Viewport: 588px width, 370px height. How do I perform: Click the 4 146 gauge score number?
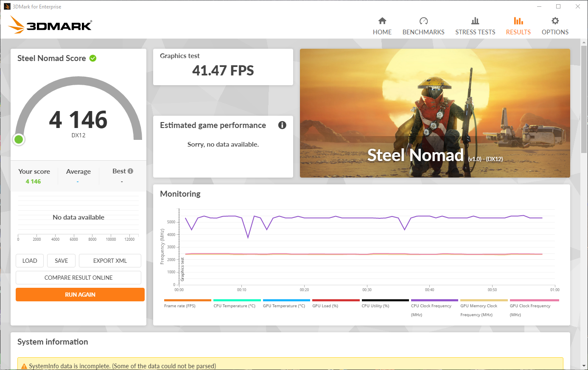coord(78,120)
